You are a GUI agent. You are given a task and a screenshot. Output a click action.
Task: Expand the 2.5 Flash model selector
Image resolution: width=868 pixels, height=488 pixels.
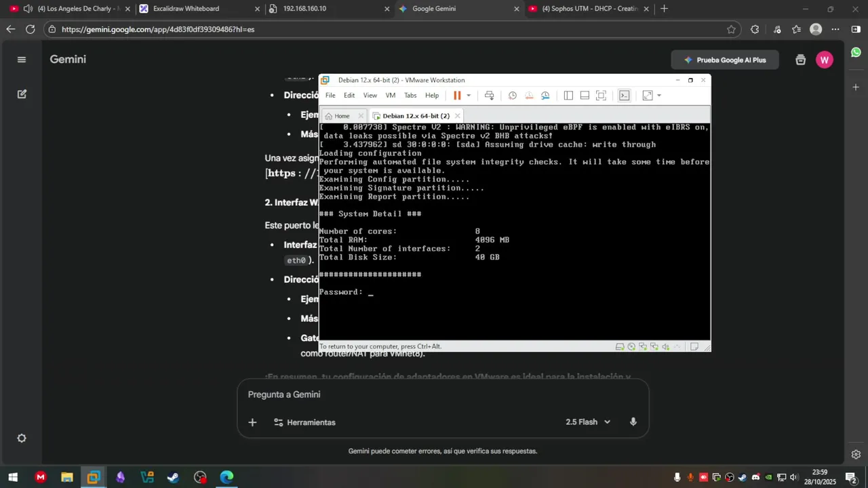[x=588, y=422]
